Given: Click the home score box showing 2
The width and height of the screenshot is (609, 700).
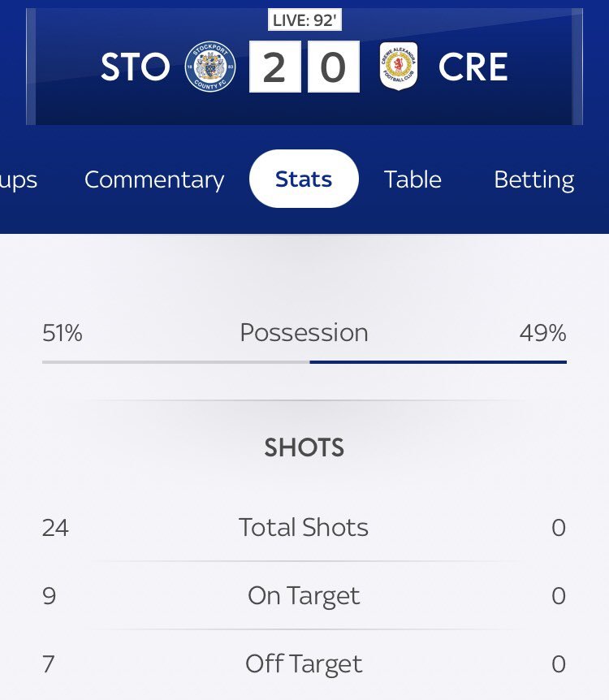Looking at the screenshot, I should pos(274,67).
